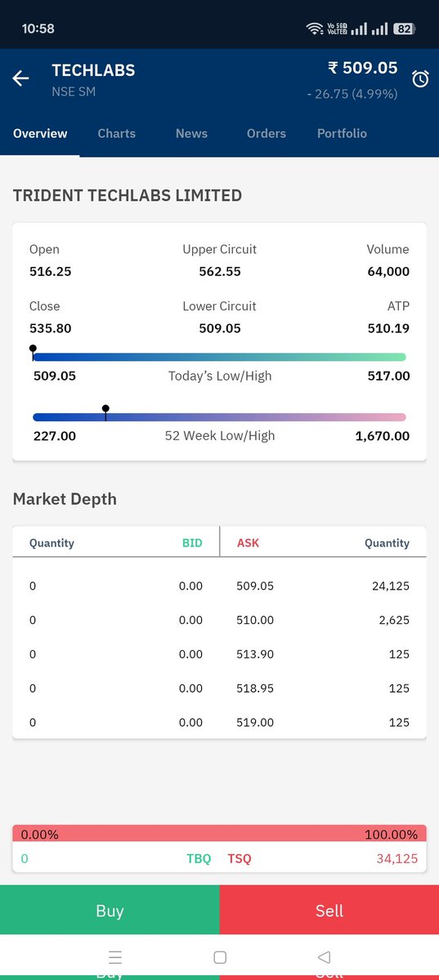Tap the ATP value 510.19
Viewport: 439px width, 980px height.
point(388,328)
